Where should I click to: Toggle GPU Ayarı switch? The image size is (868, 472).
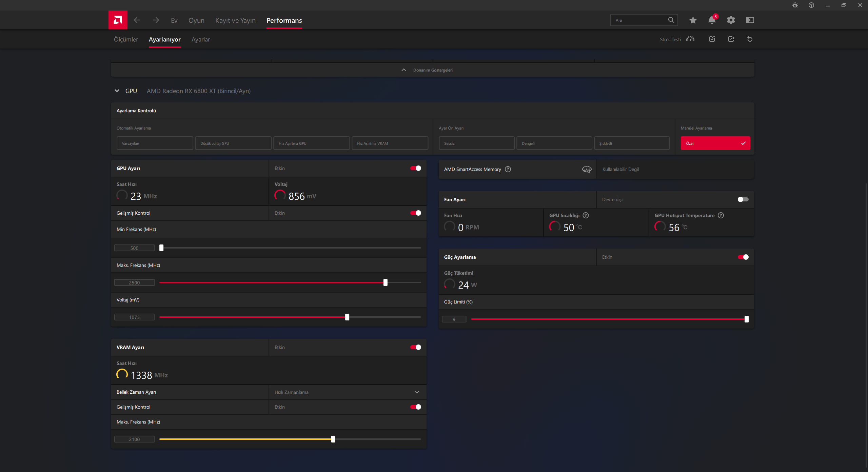pyautogui.click(x=416, y=168)
